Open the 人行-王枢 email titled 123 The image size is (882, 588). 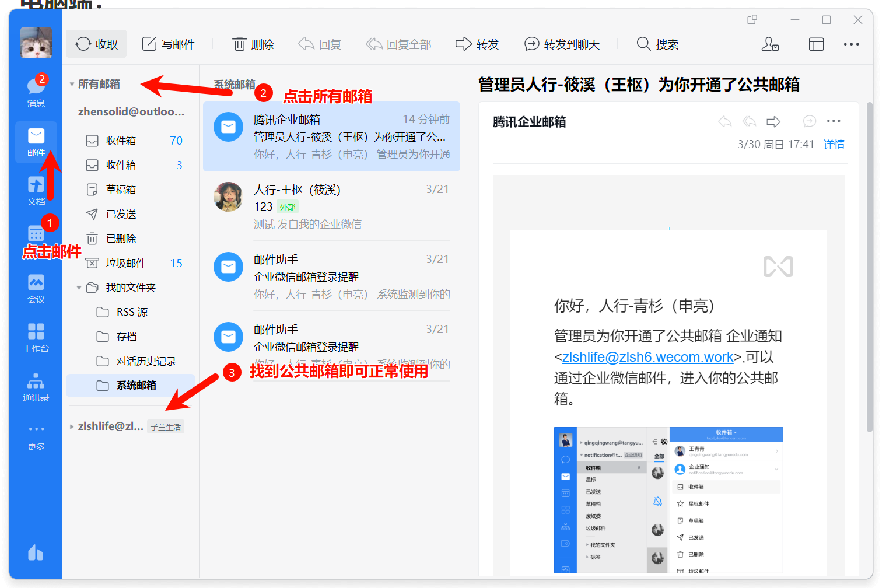tap(331, 206)
